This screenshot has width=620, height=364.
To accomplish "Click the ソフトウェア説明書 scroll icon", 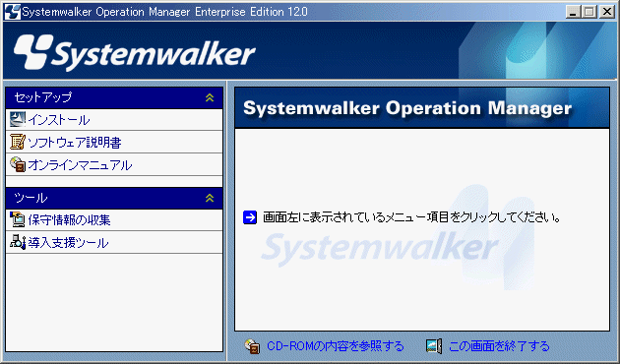I will click(18, 142).
